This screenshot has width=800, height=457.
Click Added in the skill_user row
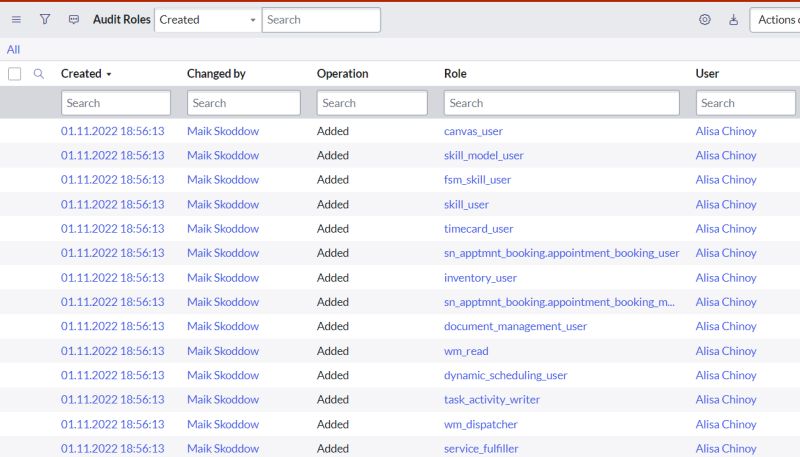click(x=333, y=205)
